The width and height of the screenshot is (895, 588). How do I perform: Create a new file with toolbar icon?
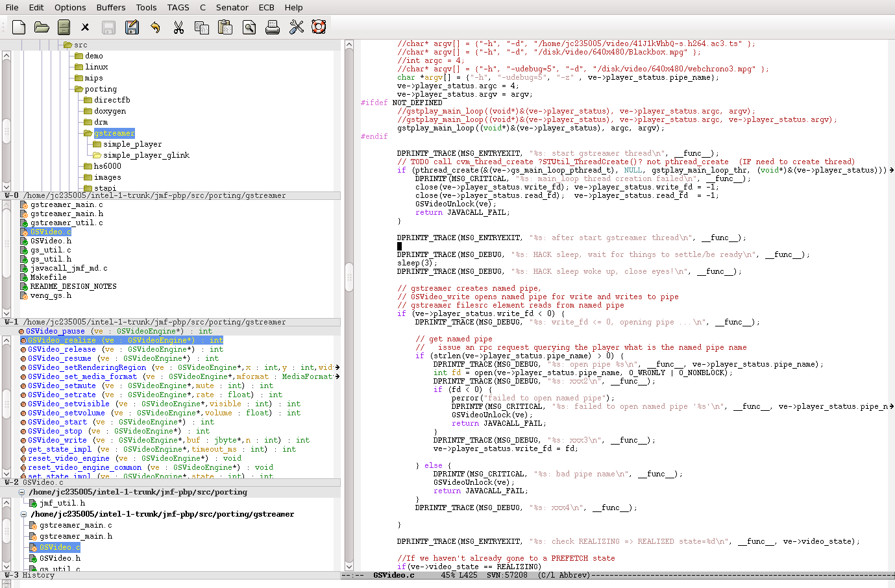point(19,27)
